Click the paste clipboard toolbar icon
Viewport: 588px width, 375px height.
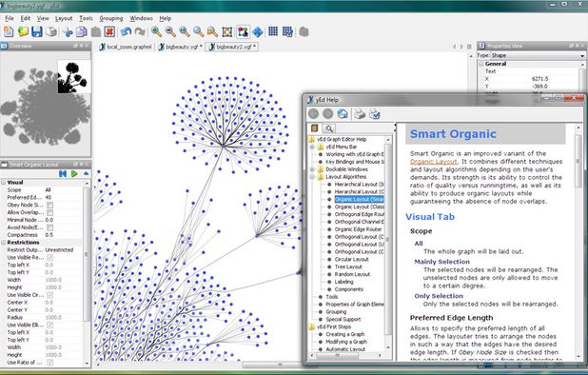pyautogui.click(x=96, y=31)
